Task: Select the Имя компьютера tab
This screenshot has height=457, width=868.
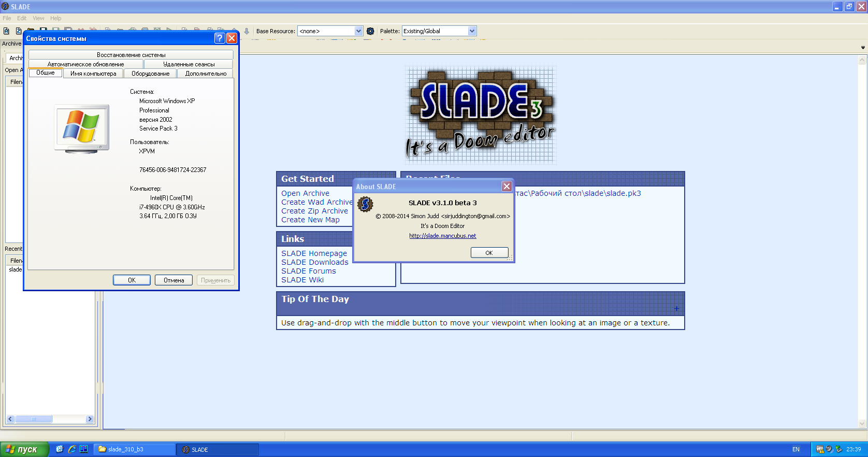Action: pos(93,74)
